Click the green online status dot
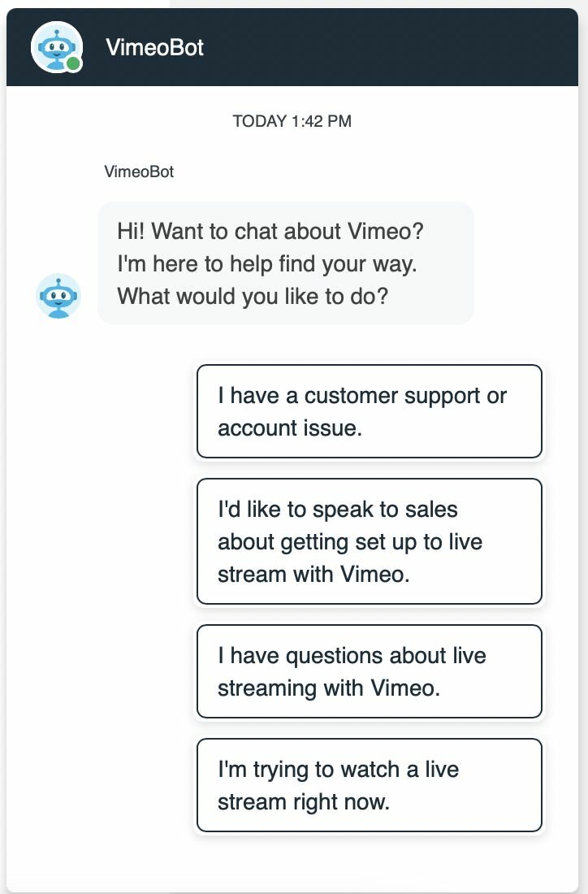This screenshot has height=894, width=588. (x=74, y=63)
